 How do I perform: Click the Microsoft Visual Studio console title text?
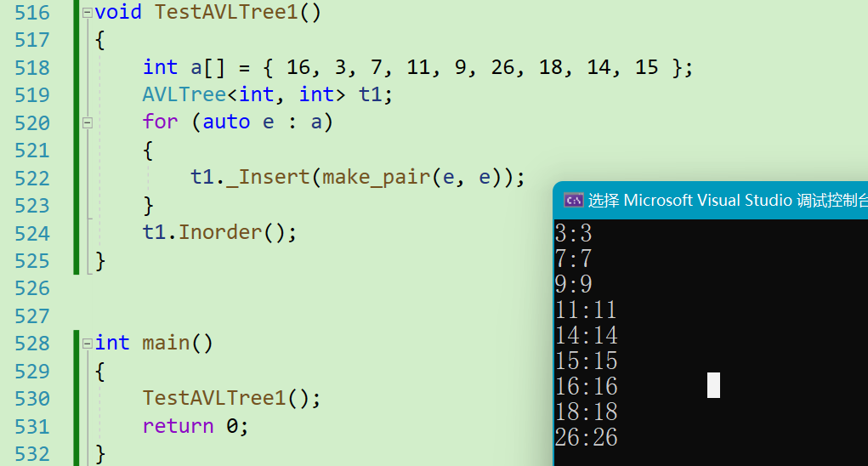point(728,200)
